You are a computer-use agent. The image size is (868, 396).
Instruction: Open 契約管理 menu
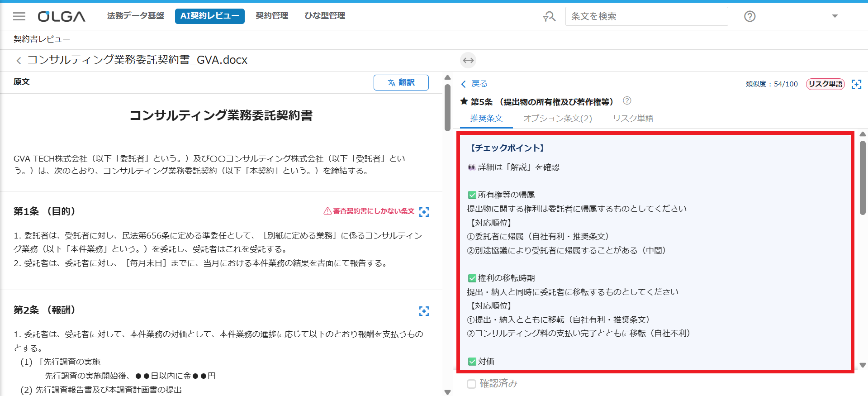[272, 16]
